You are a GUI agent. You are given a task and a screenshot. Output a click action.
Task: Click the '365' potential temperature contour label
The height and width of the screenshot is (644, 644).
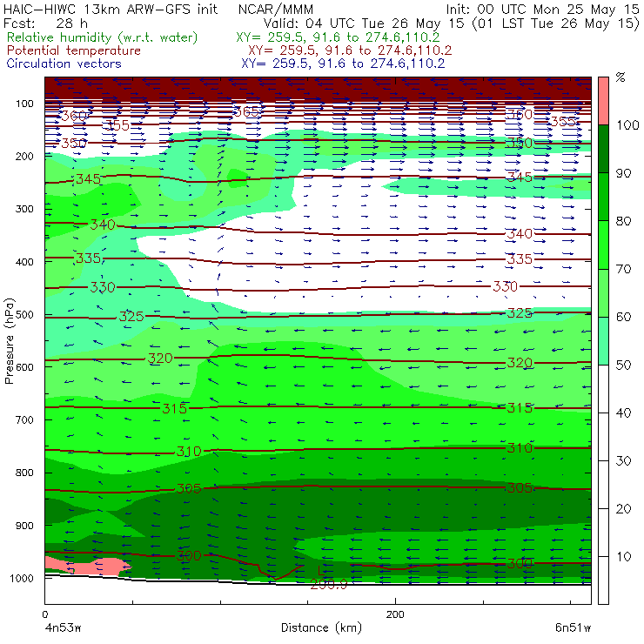click(x=246, y=111)
